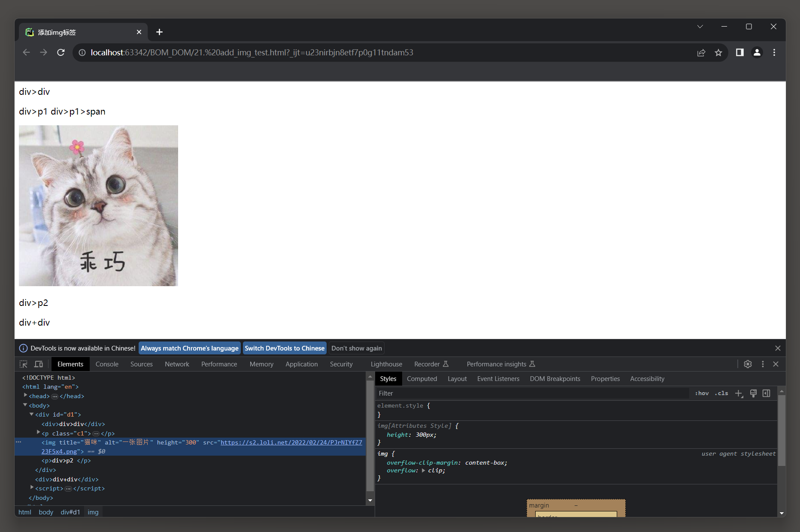Image resolution: width=800 pixels, height=532 pixels.
Task: Reload the current page
Action: coord(61,52)
